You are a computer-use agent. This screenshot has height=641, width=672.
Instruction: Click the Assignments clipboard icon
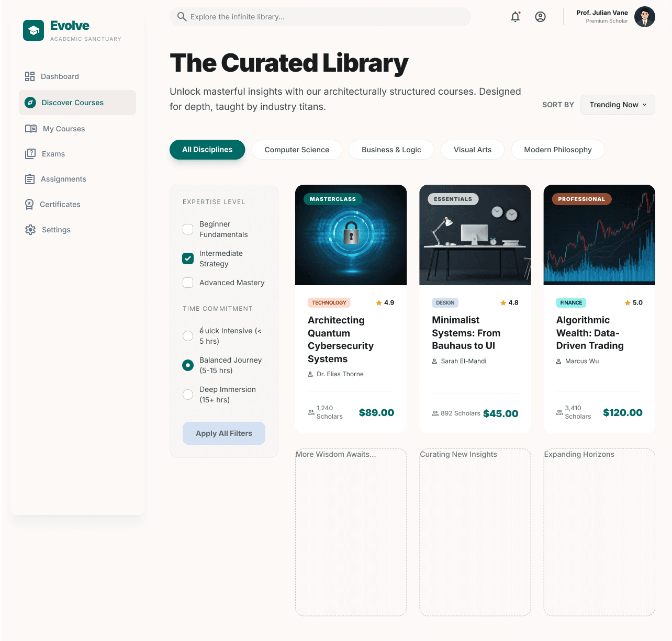[30, 179]
